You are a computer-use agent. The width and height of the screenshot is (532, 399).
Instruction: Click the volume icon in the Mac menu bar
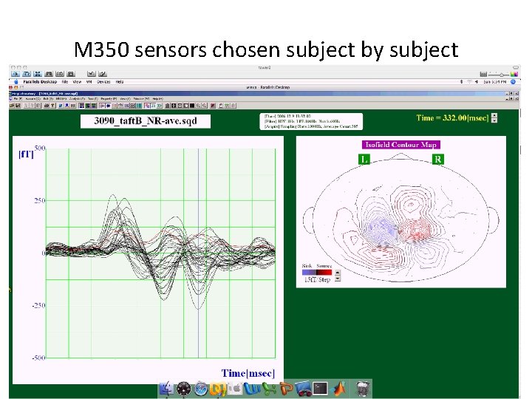click(x=477, y=81)
